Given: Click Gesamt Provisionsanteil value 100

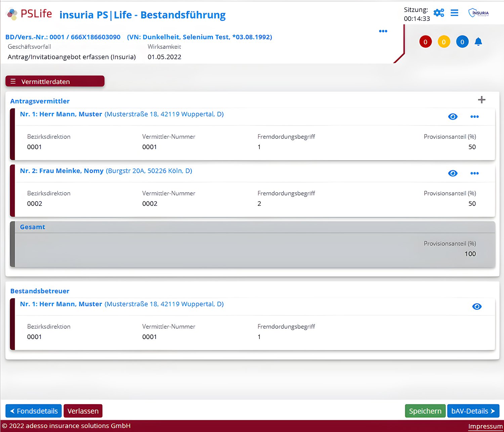Looking at the screenshot, I should 470,254.
